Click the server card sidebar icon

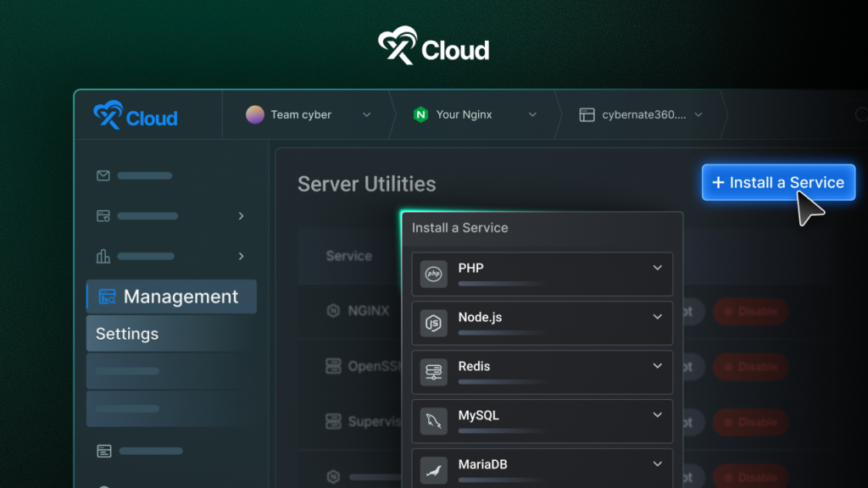103,216
